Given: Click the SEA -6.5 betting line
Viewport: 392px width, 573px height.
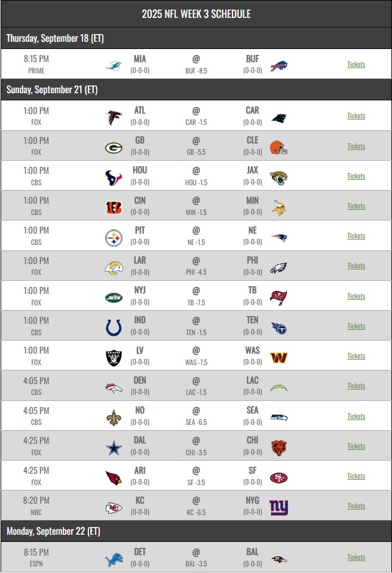Looking at the screenshot, I should tap(195, 422).
